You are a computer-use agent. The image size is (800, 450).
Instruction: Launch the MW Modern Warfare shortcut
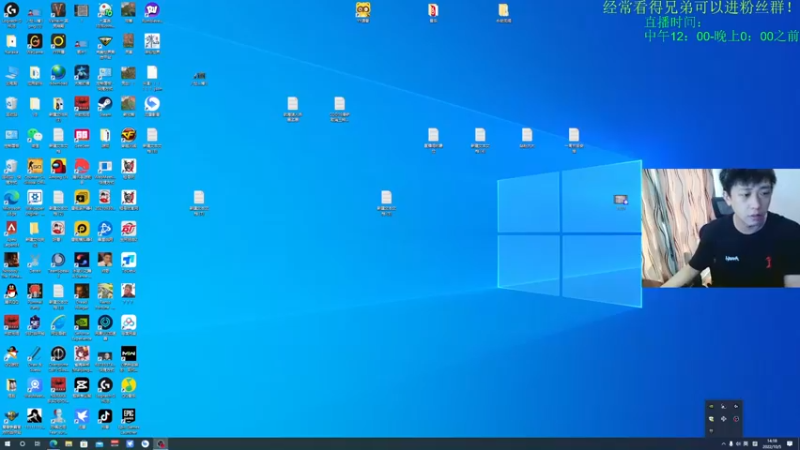129,353
